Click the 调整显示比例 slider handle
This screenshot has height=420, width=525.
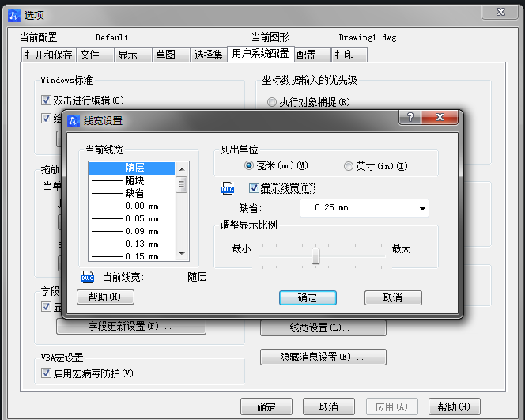tap(315, 255)
